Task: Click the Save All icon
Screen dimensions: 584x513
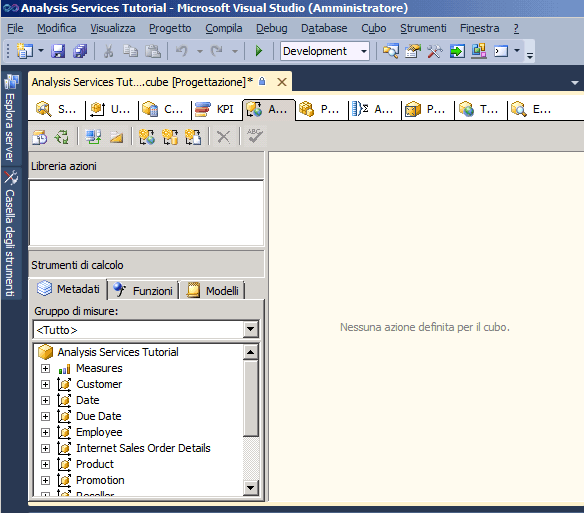Action: point(80,51)
